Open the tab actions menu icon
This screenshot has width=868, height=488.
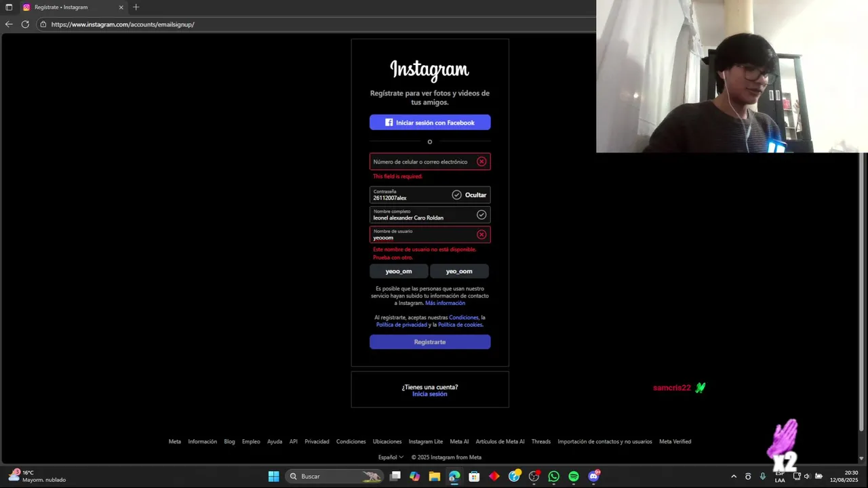pos(9,7)
